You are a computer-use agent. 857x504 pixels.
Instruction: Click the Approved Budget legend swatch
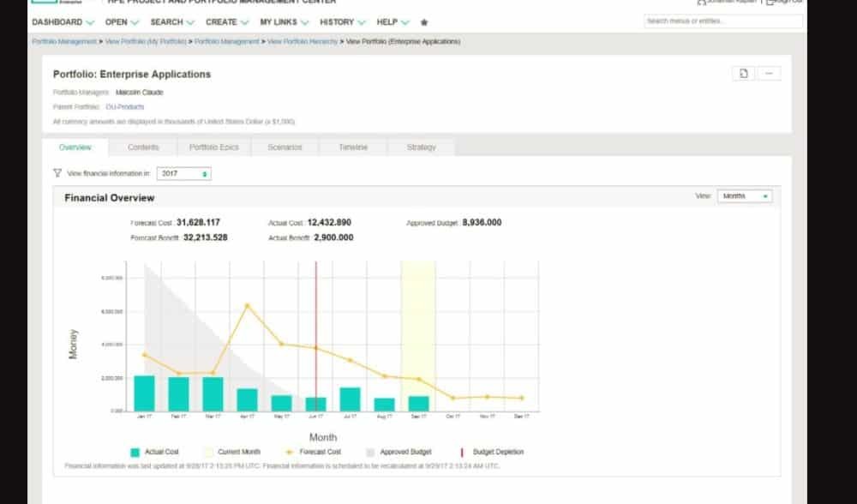coord(370,452)
